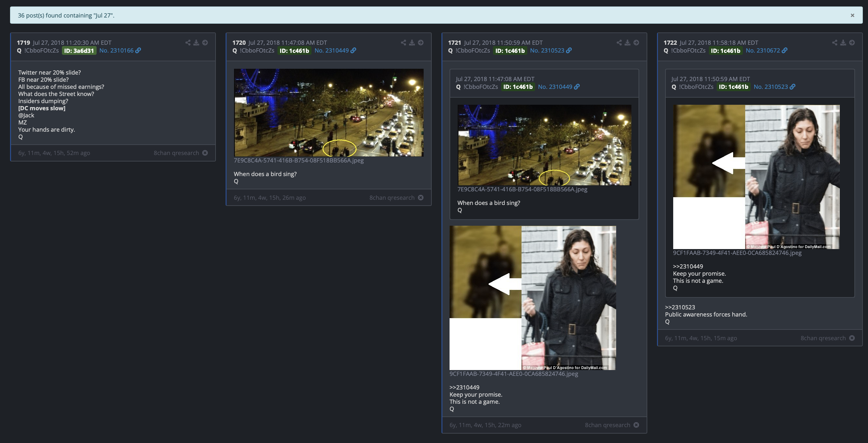Click filename 7E9C8C4A jpeg in quoted post of 1721
The height and width of the screenshot is (443, 868).
click(522, 189)
